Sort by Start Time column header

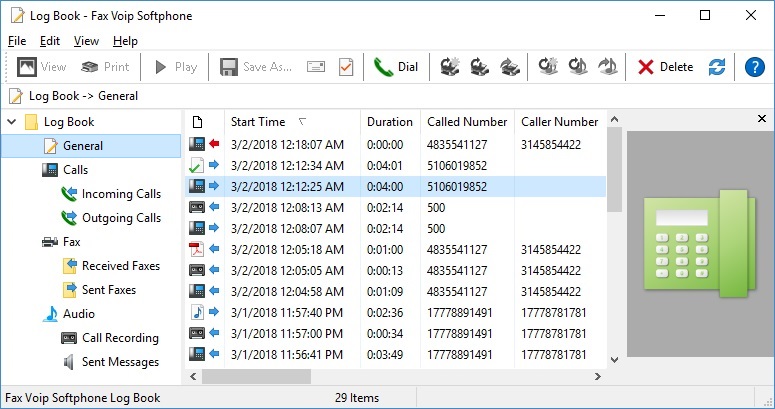click(292, 122)
